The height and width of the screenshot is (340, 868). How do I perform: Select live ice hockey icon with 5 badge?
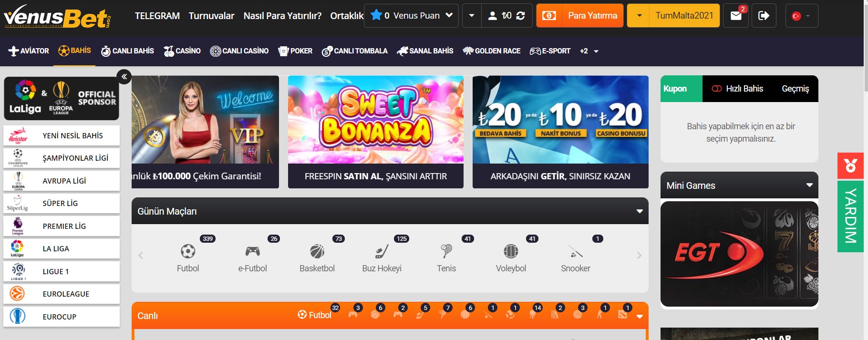pos(420,314)
